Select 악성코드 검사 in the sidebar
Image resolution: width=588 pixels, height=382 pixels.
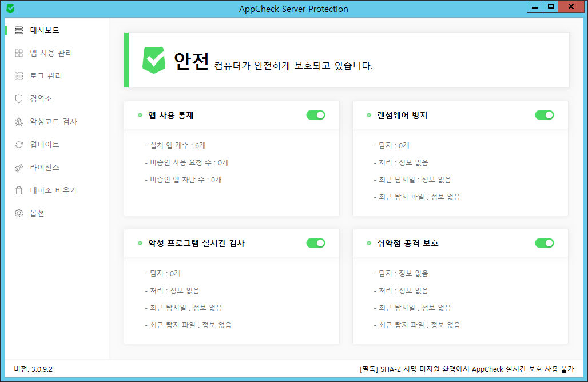pyautogui.click(x=53, y=122)
